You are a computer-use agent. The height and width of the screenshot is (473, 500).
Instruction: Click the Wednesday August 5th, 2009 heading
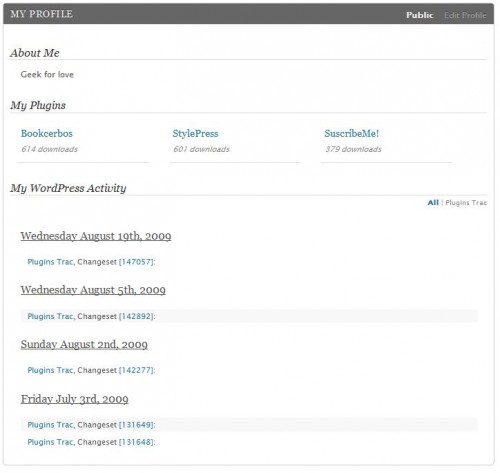coord(93,290)
